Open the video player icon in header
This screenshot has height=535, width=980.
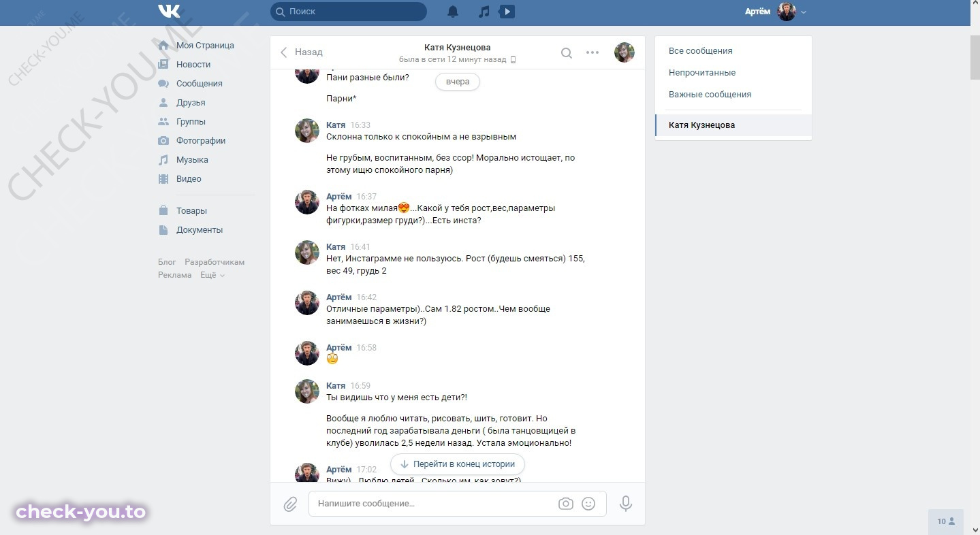tap(506, 12)
